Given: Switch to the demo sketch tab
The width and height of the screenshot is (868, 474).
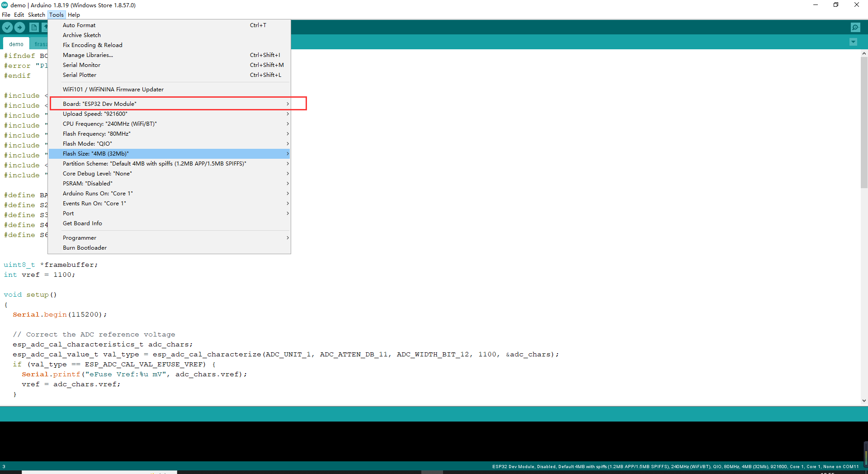Looking at the screenshot, I should click(x=16, y=44).
